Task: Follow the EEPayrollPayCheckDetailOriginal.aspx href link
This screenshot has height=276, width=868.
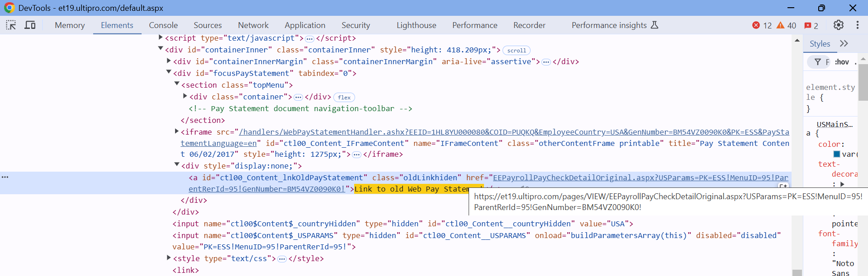Action: pyautogui.click(x=489, y=183)
